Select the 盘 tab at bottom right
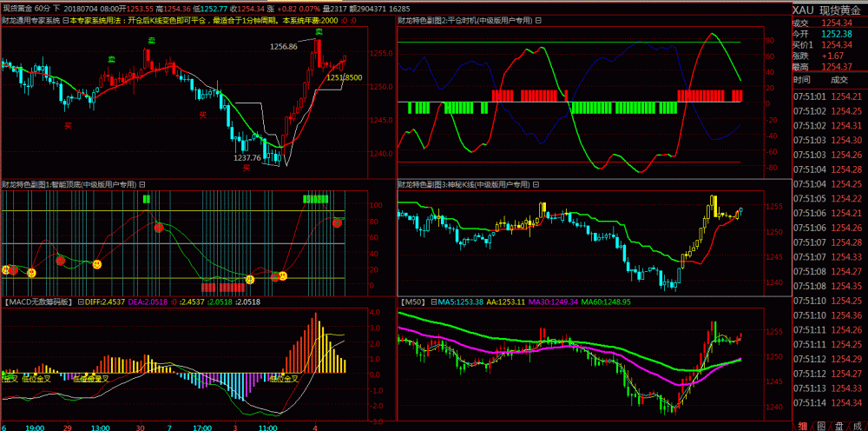Screen dimensions: 868x431 pyautogui.click(x=839, y=426)
